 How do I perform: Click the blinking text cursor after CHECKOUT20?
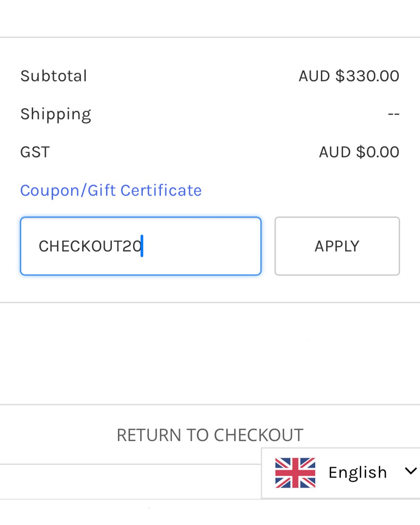(x=142, y=246)
